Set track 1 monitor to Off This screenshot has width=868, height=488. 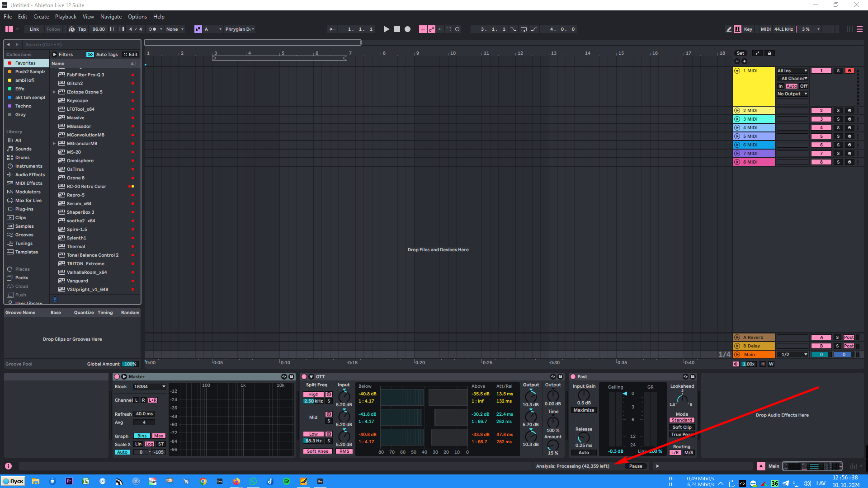803,86
